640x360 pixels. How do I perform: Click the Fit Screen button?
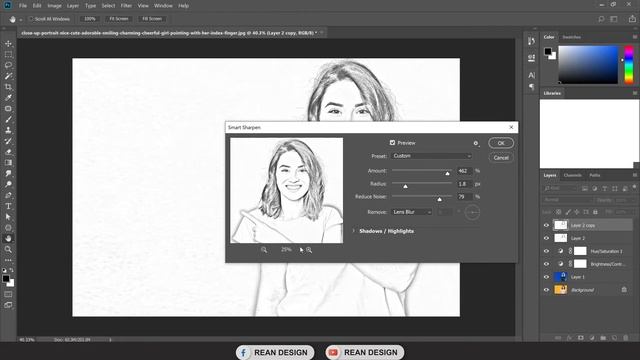point(119,19)
